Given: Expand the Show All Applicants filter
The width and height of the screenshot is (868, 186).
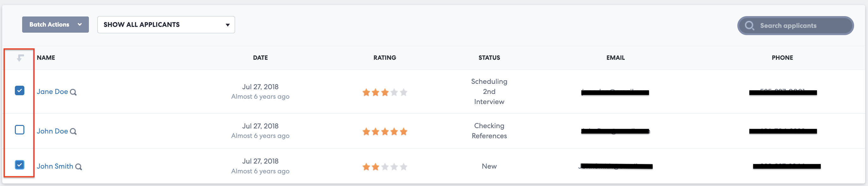Looking at the screenshot, I should click(166, 25).
